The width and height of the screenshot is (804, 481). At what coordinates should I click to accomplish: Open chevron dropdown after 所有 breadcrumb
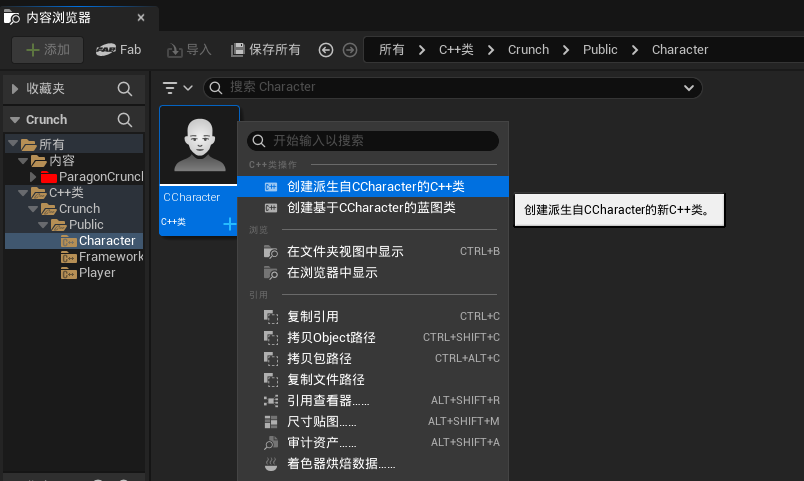pyautogui.click(x=421, y=50)
